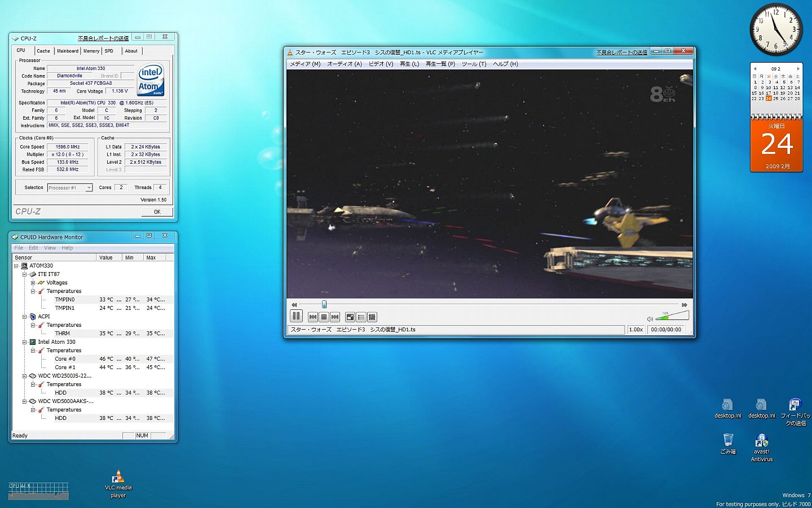Click the WDC WD5000AAKS drive icon
The width and height of the screenshot is (812, 508).
[33, 401]
